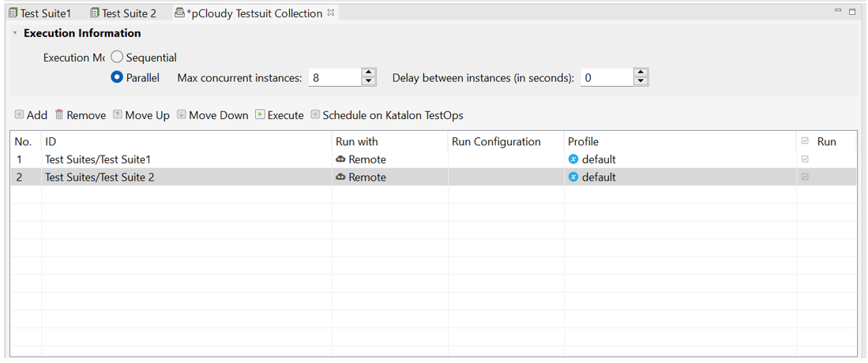Image resolution: width=868 pixels, height=363 pixels.
Task: Toggle the Run column header checkbox
Action: coord(805,141)
